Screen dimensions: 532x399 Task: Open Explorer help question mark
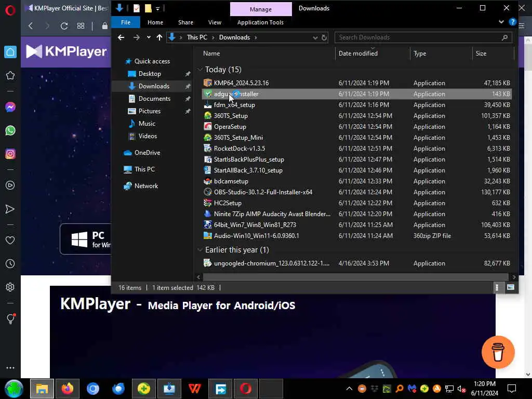click(x=512, y=22)
